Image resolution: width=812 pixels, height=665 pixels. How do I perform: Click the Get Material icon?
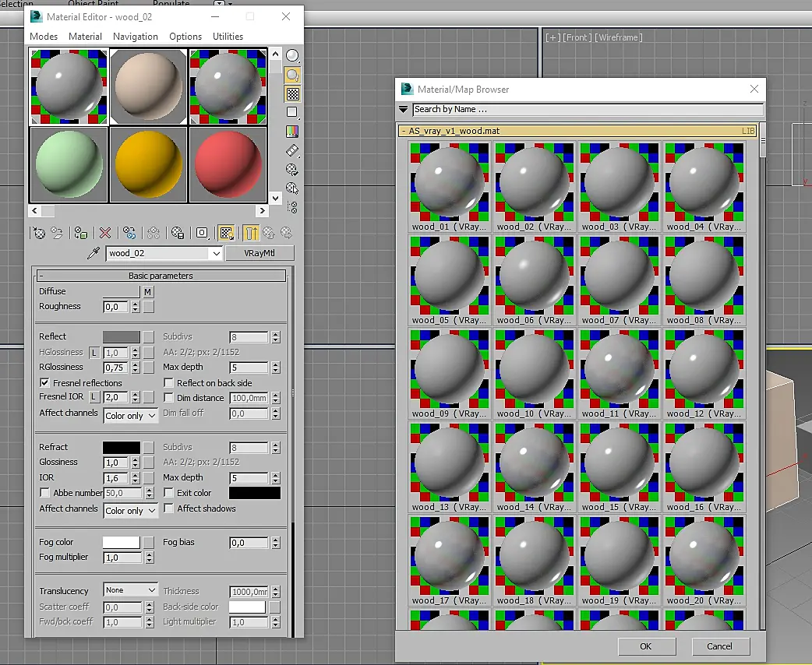point(40,234)
